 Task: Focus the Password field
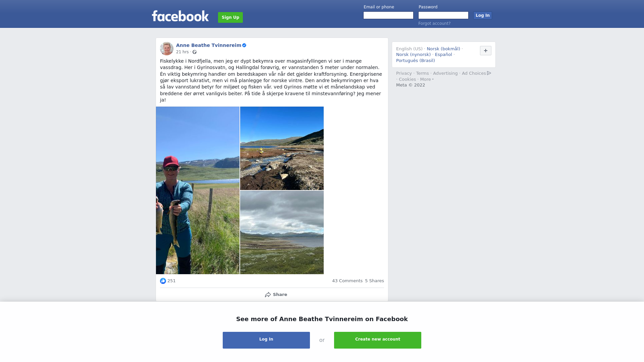(x=443, y=15)
